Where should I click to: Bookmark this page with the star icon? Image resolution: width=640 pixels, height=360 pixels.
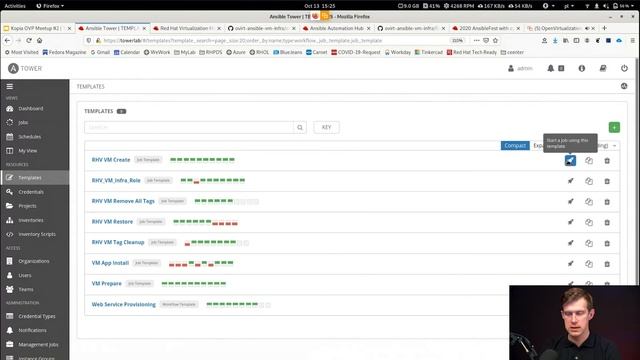point(495,40)
